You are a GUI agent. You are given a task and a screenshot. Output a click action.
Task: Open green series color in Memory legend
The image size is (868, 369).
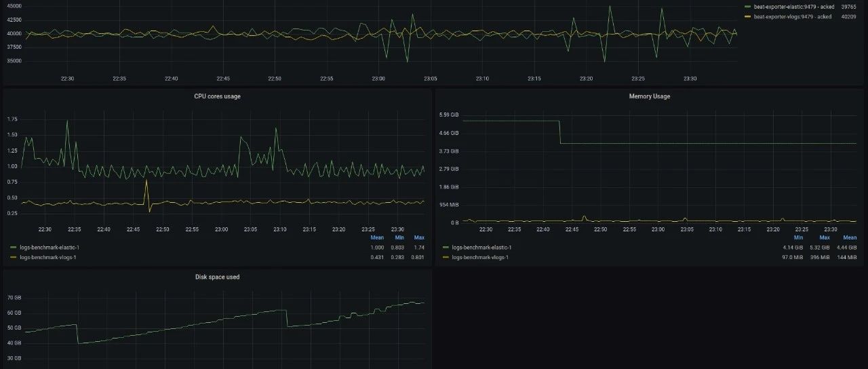click(x=446, y=248)
